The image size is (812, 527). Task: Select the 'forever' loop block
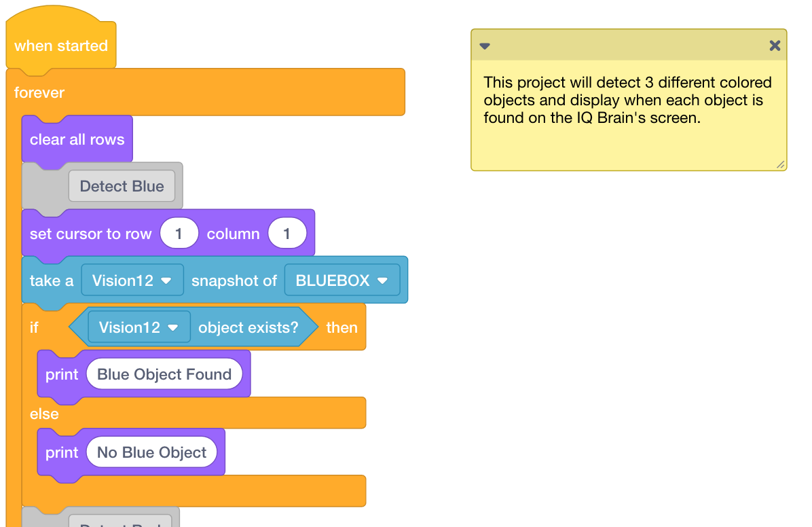coord(39,92)
